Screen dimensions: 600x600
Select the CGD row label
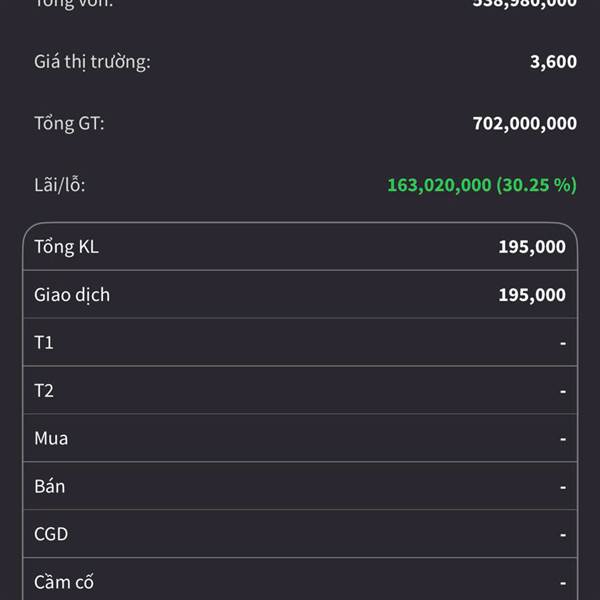[x=51, y=535]
